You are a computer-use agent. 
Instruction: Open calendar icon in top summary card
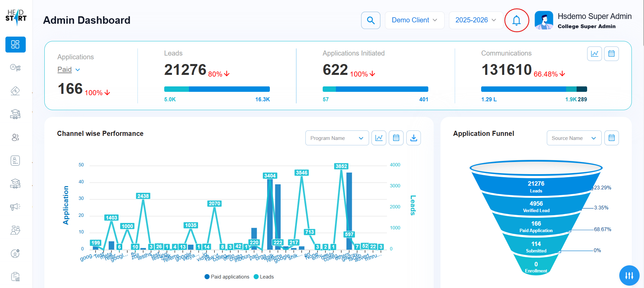coord(611,54)
